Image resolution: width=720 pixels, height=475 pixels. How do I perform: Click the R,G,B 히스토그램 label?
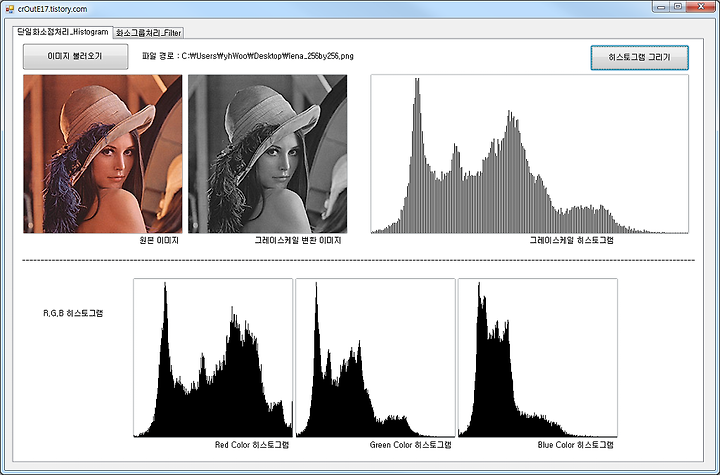[73, 313]
